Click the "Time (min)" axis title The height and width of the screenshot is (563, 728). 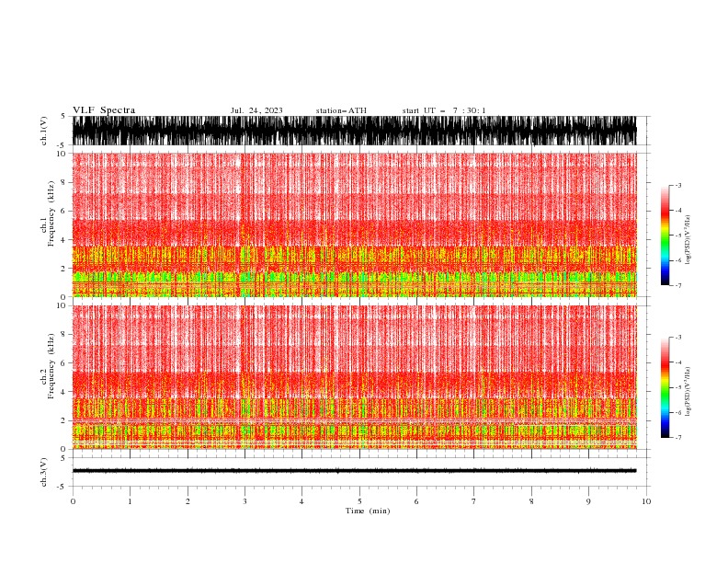368,511
